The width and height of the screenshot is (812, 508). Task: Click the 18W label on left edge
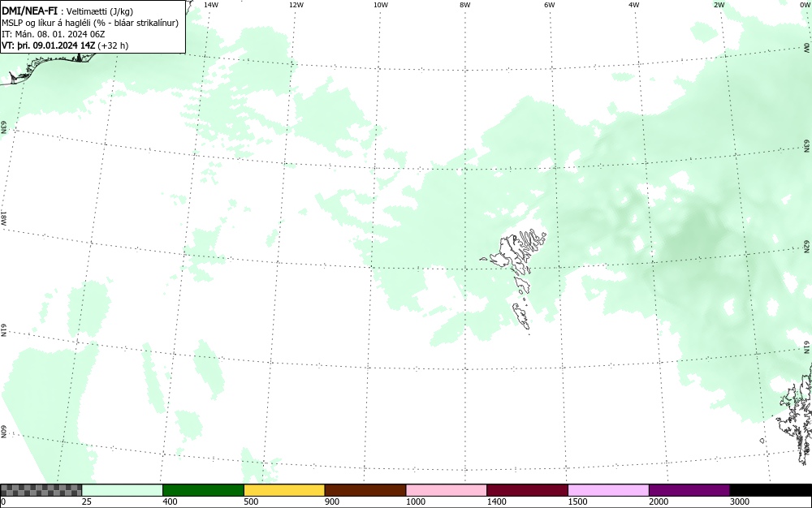3,217
